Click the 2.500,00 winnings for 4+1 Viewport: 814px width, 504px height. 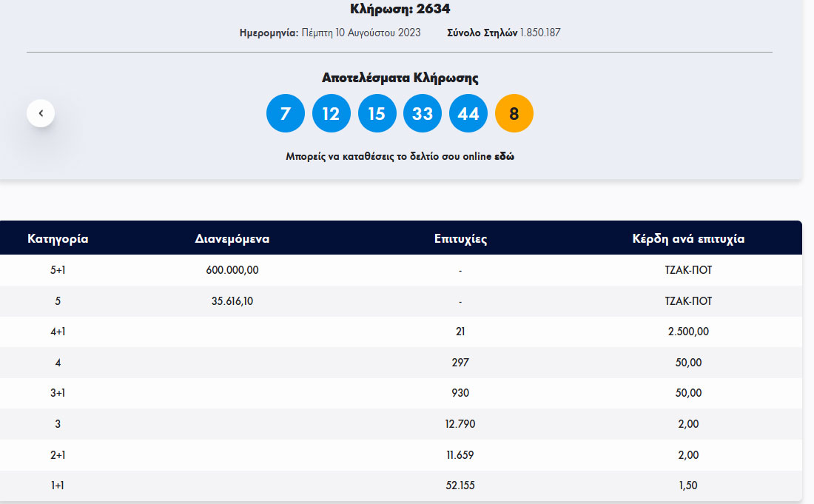[x=688, y=332]
